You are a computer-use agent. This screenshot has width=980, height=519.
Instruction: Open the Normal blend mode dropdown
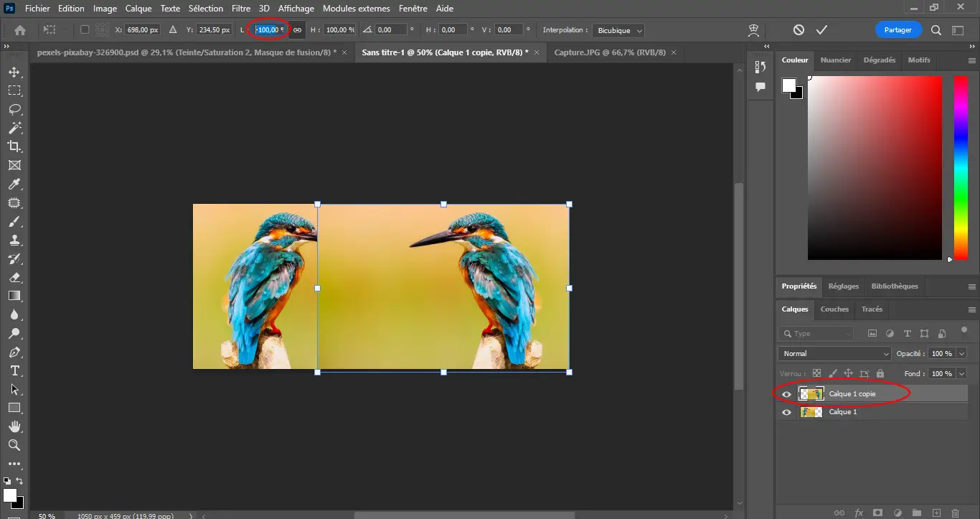point(834,354)
